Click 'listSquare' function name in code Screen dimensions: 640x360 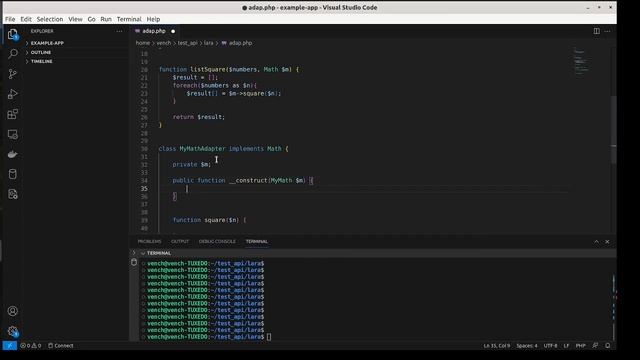click(x=207, y=69)
